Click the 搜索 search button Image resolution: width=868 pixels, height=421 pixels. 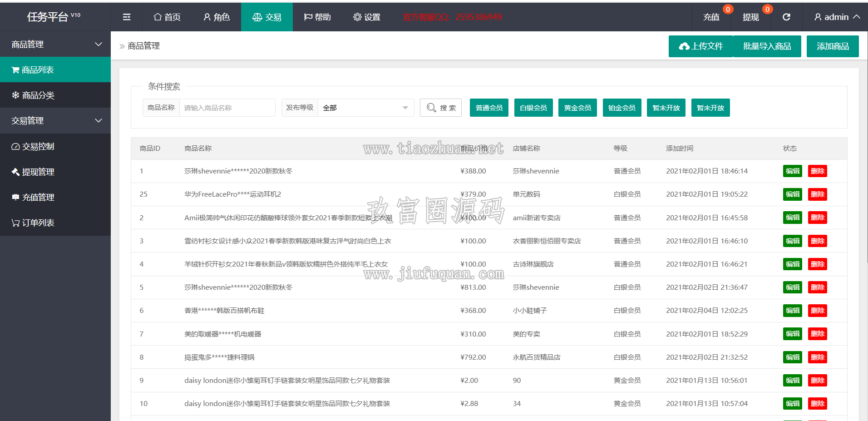pyautogui.click(x=441, y=108)
